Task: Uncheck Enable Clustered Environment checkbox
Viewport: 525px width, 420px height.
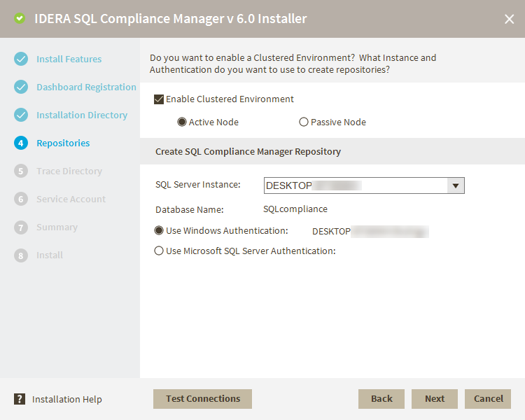Action: [159, 99]
